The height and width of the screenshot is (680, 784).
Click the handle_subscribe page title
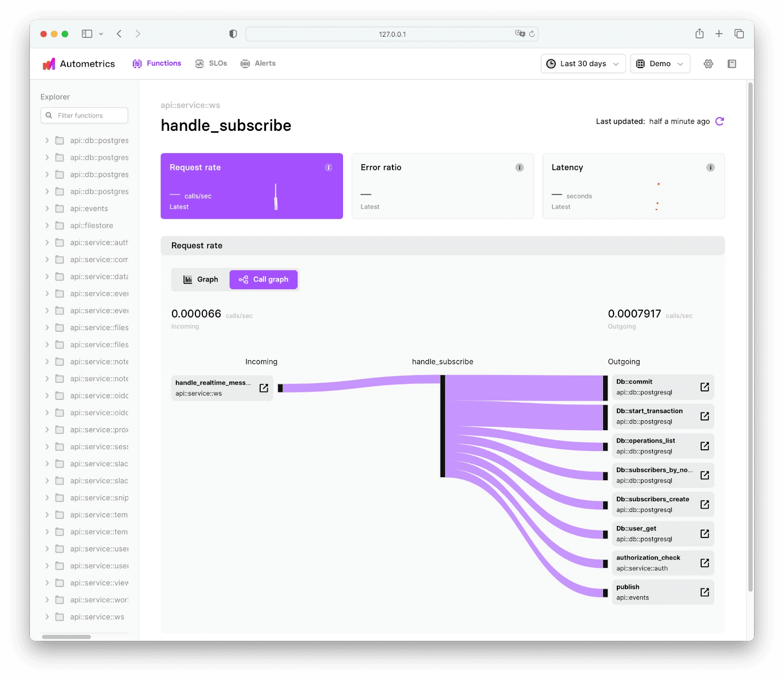pos(226,126)
